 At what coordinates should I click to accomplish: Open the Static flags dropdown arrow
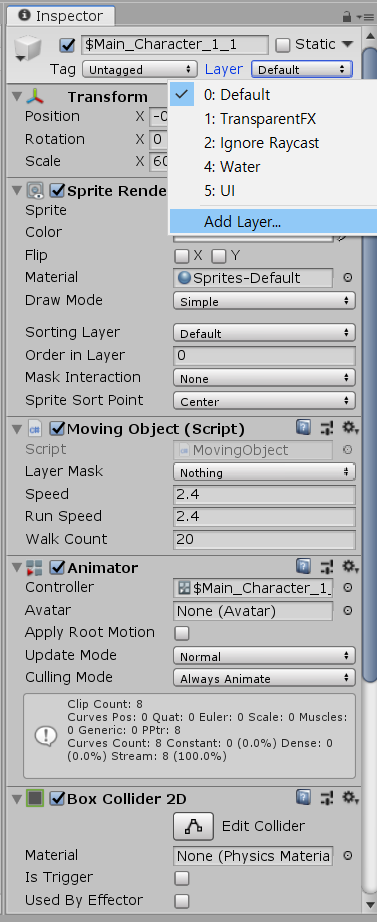(347, 44)
